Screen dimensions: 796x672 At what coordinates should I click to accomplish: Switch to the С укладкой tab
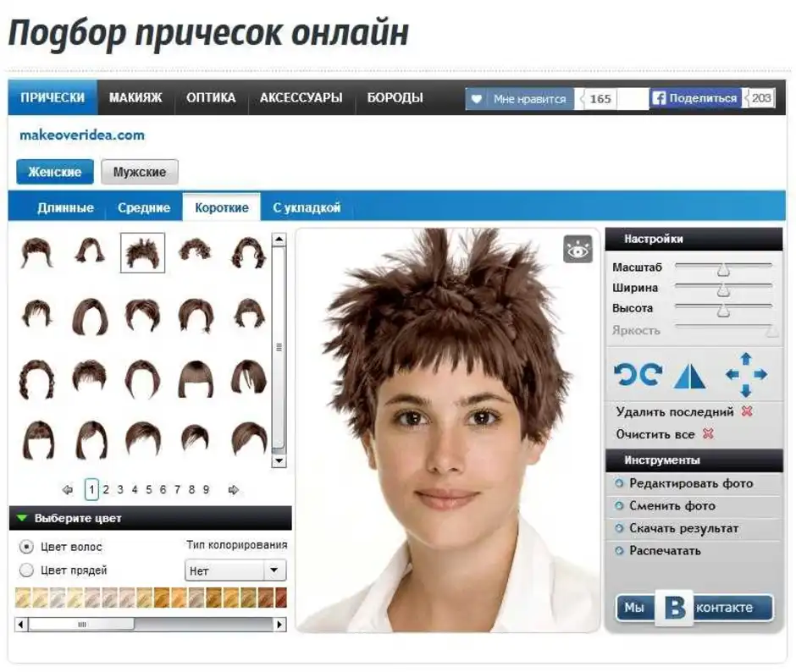(x=307, y=207)
